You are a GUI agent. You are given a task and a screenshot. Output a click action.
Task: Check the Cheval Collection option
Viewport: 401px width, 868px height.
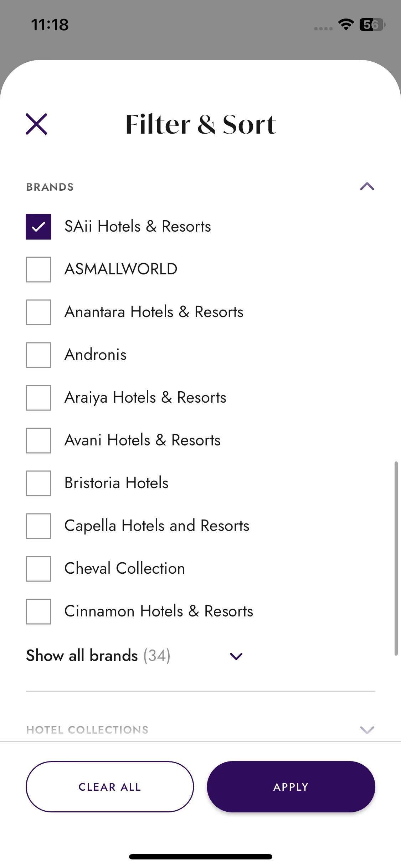tap(38, 569)
